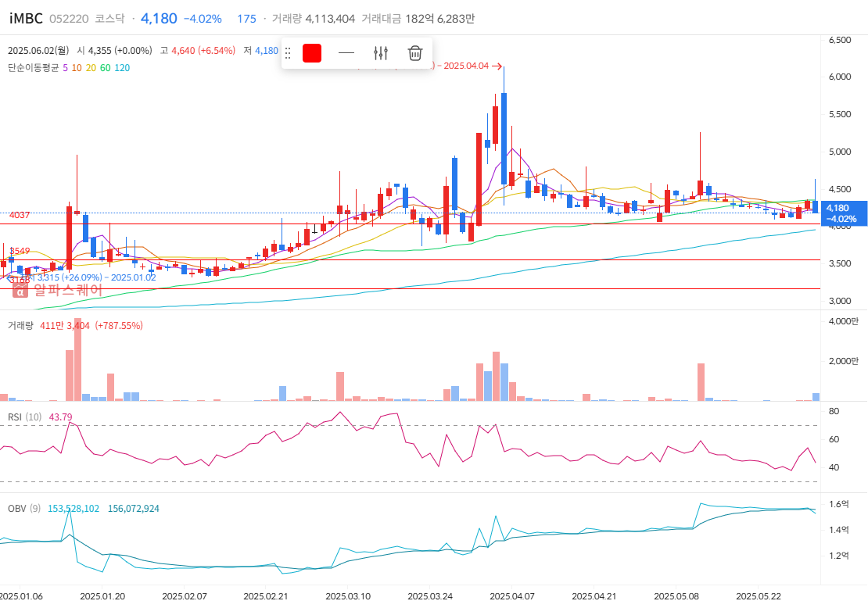Image resolution: width=868 pixels, height=608 pixels.
Task: Click the 거래량 volume panel label
Action: pos(20,325)
